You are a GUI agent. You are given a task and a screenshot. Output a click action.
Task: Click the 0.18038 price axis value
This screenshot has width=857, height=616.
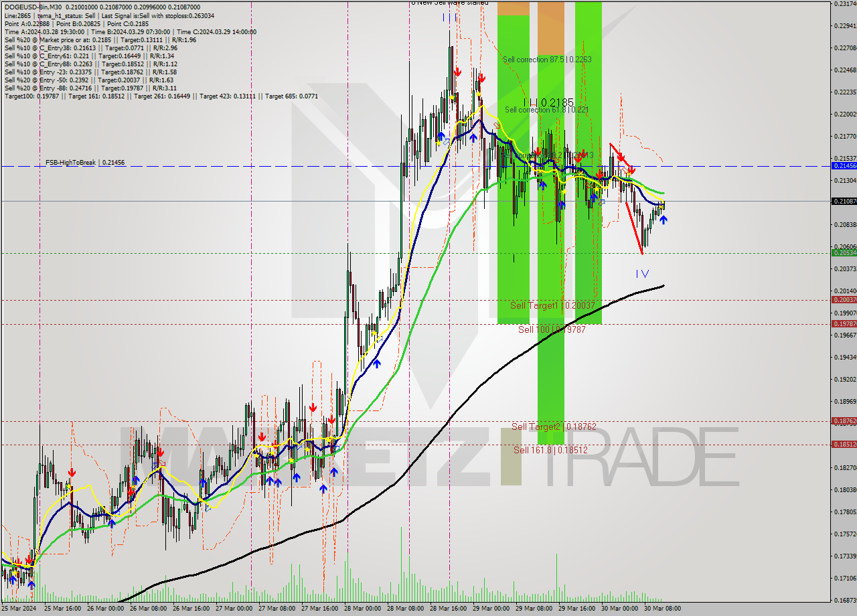tap(845, 490)
